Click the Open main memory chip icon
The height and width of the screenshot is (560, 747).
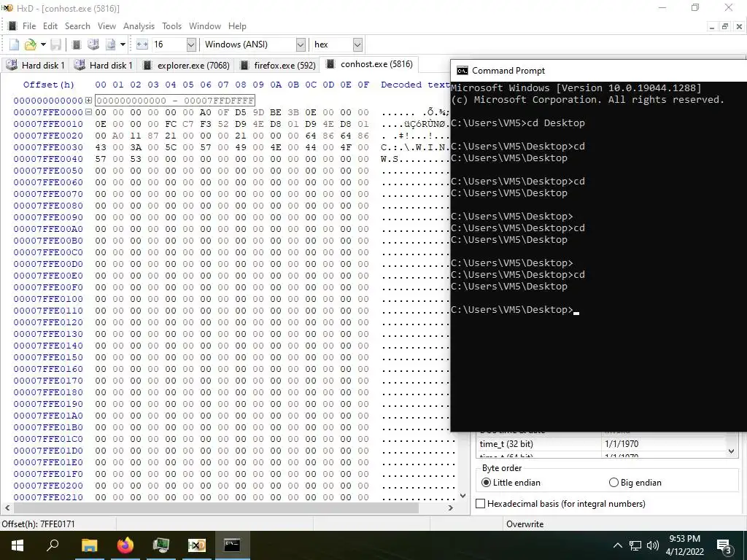click(x=76, y=44)
